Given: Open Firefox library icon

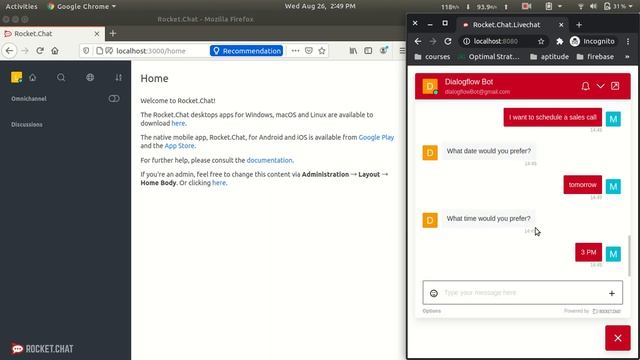Looking at the screenshot, I should coord(353,51).
